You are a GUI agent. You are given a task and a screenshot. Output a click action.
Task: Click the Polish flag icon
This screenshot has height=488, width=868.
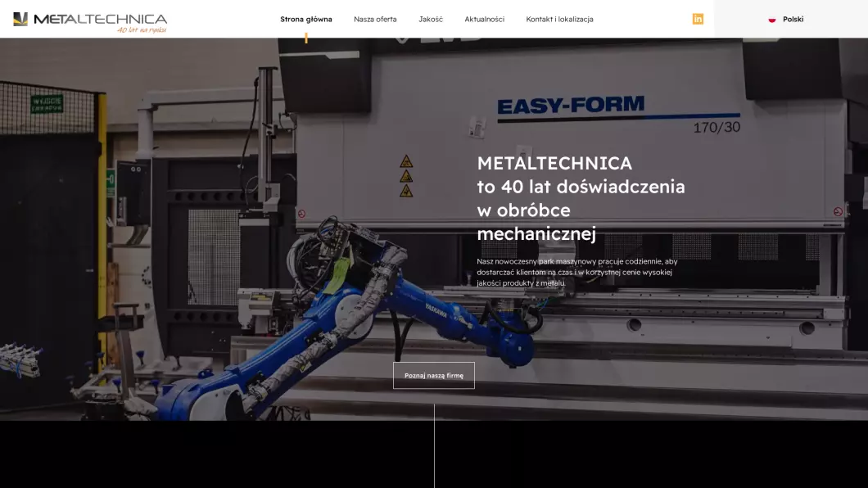[771, 20]
